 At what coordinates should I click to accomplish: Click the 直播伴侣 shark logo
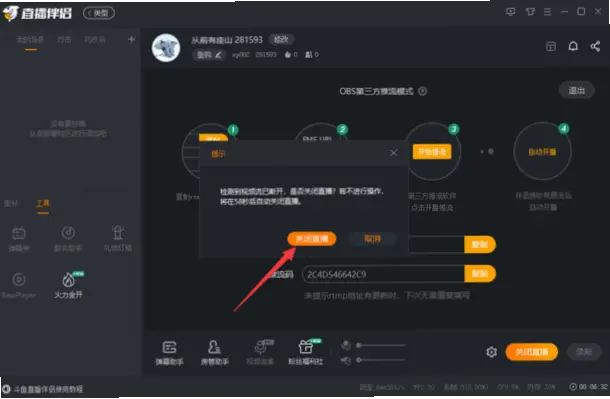[11, 13]
